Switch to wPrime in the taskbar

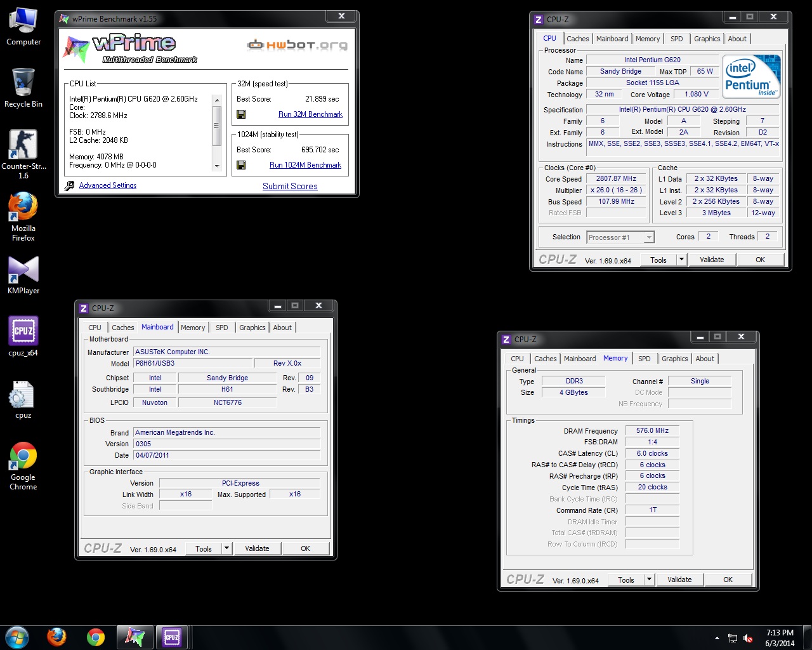[134, 637]
